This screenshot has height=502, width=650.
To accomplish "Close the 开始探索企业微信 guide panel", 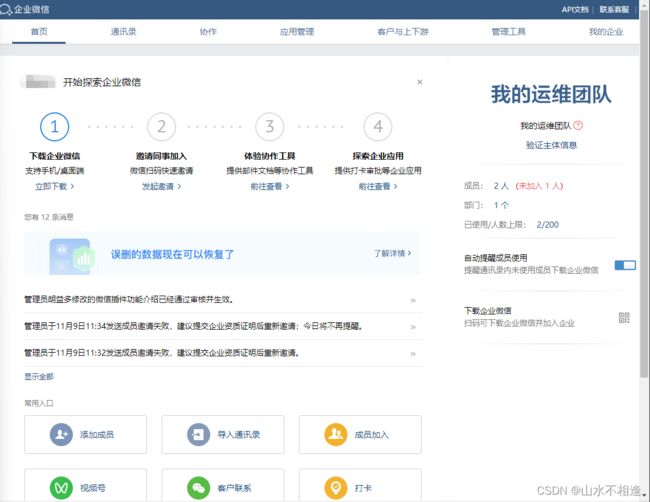I will tap(420, 82).
